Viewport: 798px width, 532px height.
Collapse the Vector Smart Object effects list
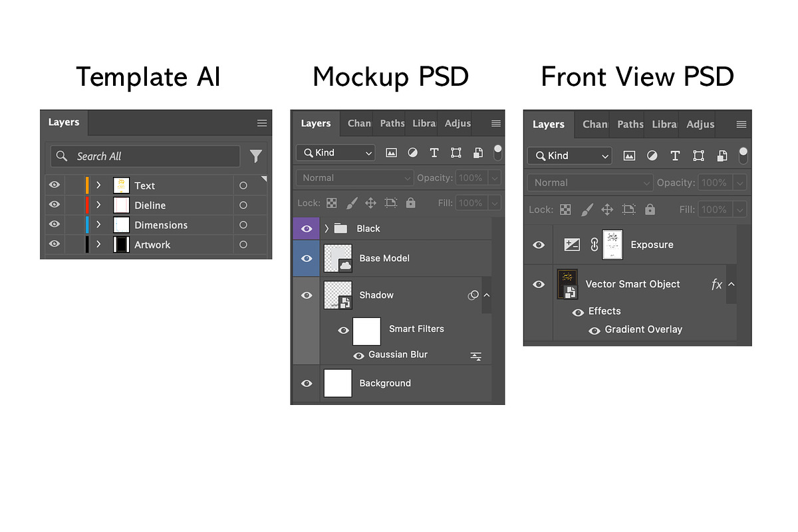point(731,284)
